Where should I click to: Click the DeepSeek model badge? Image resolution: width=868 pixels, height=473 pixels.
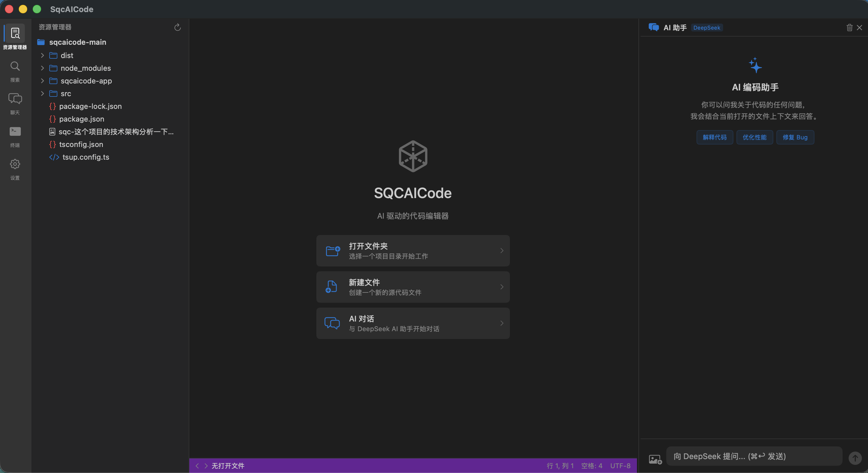pyautogui.click(x=706, y=28)
